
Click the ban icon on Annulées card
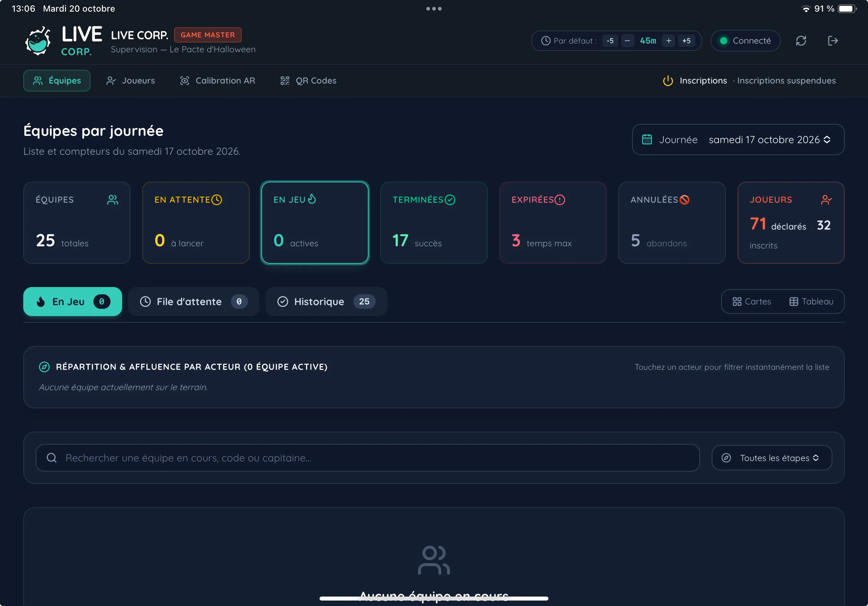(x=684, y=200)
